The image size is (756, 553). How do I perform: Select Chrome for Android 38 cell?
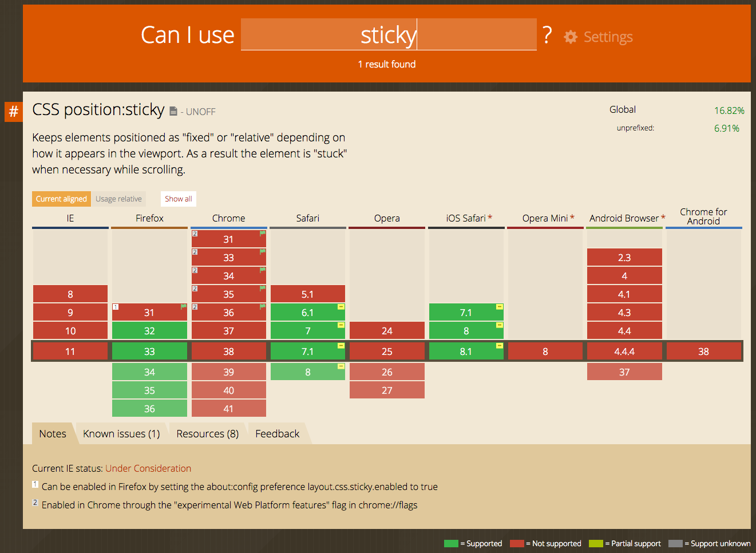pyautogui.click(x=704, y=351)
